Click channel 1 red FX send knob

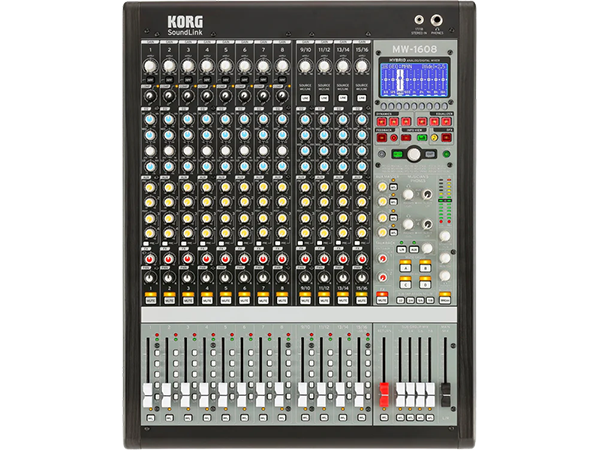[150, 259]
